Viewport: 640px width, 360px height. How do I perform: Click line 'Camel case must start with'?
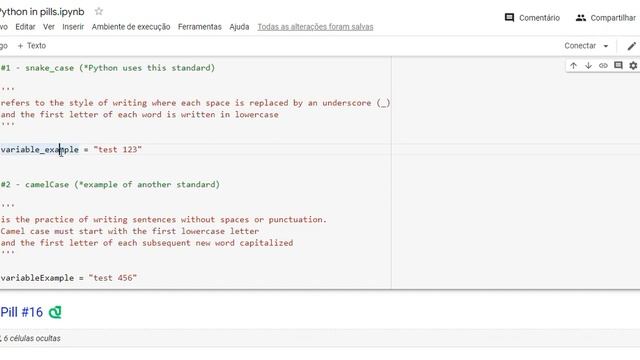coord(130,231)
